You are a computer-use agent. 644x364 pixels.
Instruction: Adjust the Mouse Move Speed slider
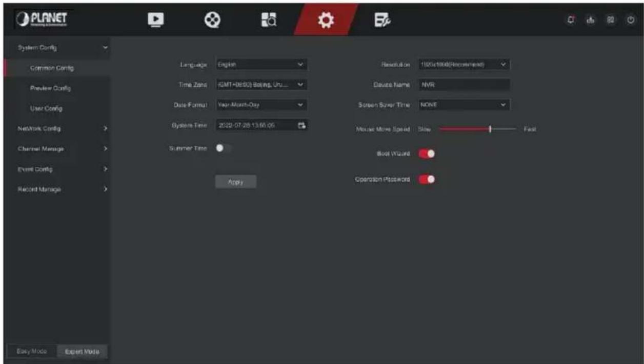(477, 130)
